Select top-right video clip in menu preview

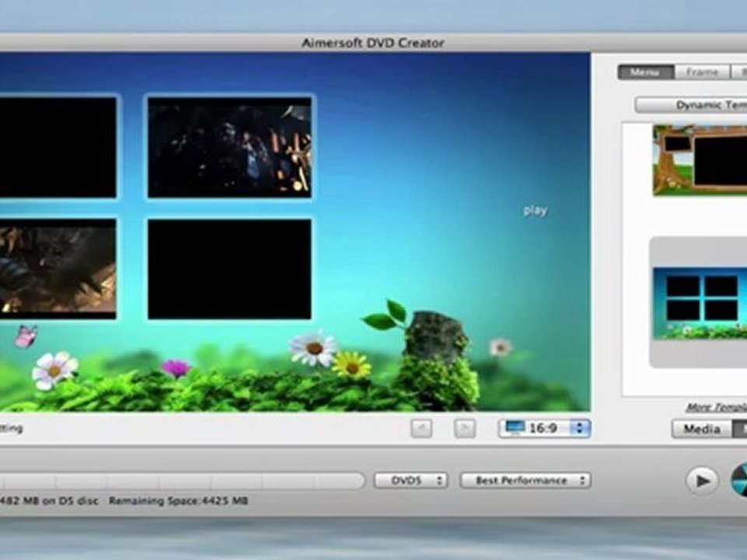pos(230,147)
